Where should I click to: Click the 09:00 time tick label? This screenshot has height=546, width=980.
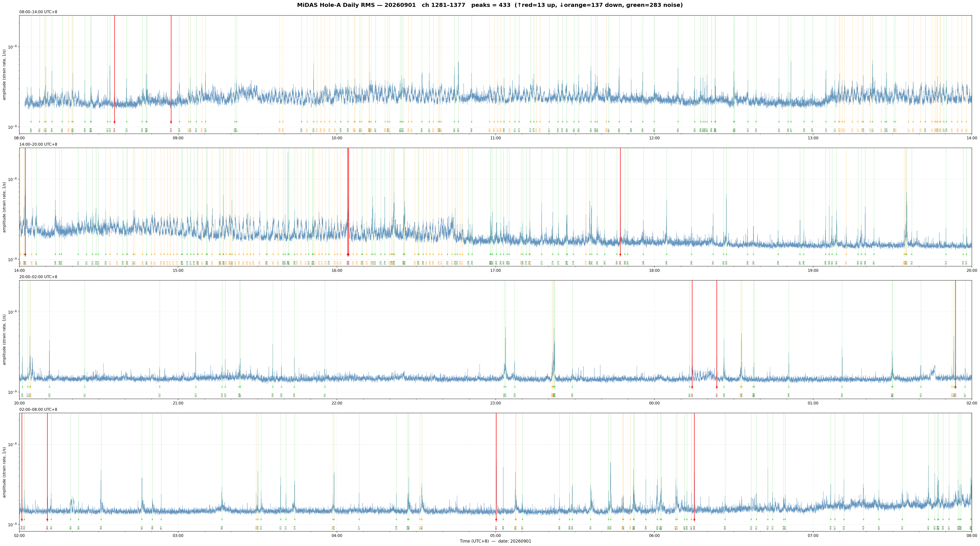coord(178,138)
